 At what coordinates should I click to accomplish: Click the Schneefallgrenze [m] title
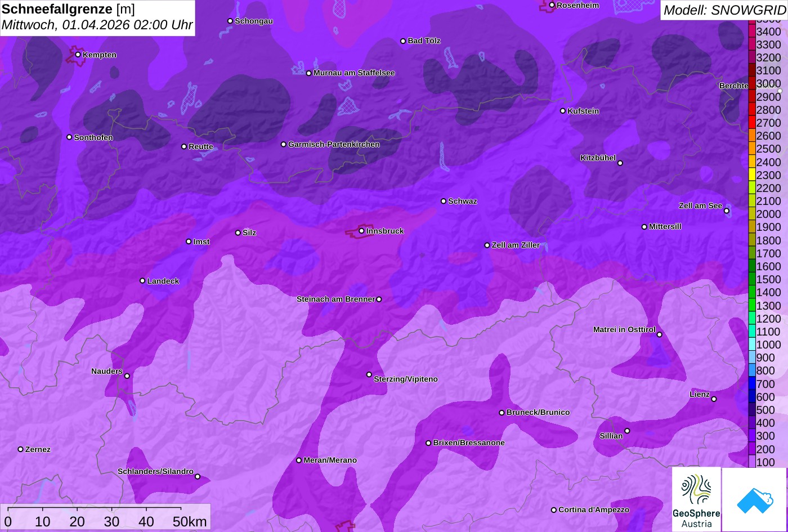68,9
